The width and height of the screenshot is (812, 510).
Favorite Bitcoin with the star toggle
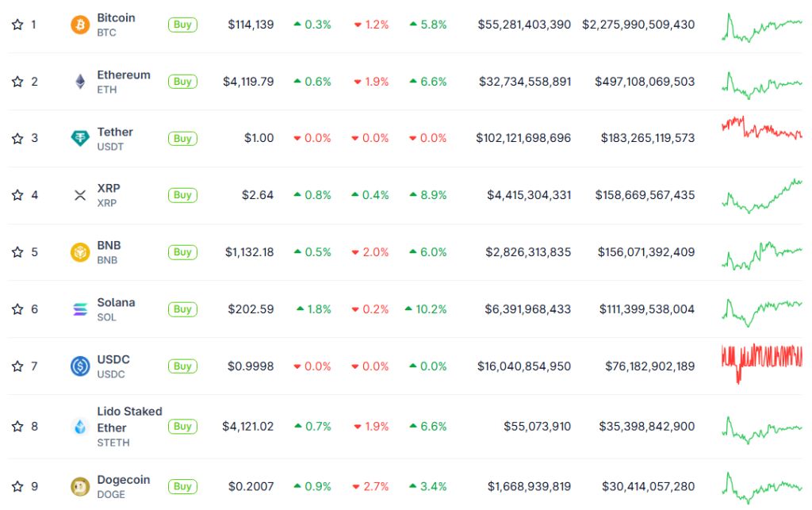coord(17,25)
